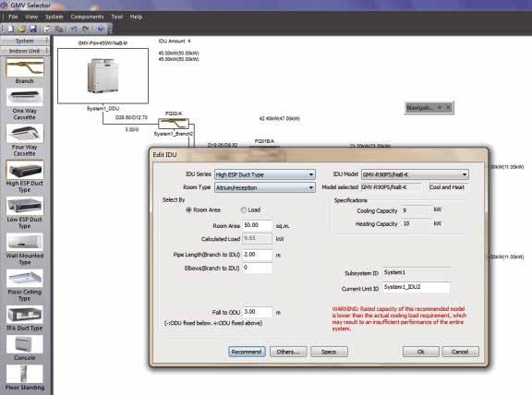Click the Redo arrow in toolbar

tap(86, 30)
